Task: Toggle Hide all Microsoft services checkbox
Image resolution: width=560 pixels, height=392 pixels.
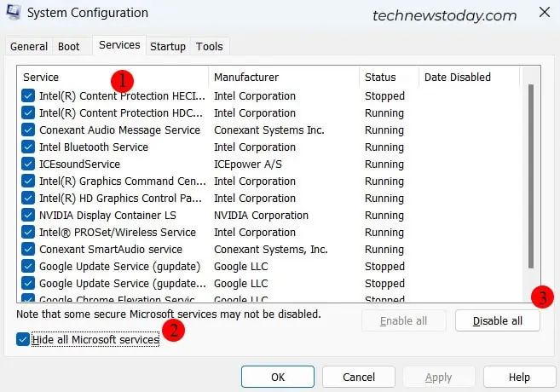Action: pos(23,339)
